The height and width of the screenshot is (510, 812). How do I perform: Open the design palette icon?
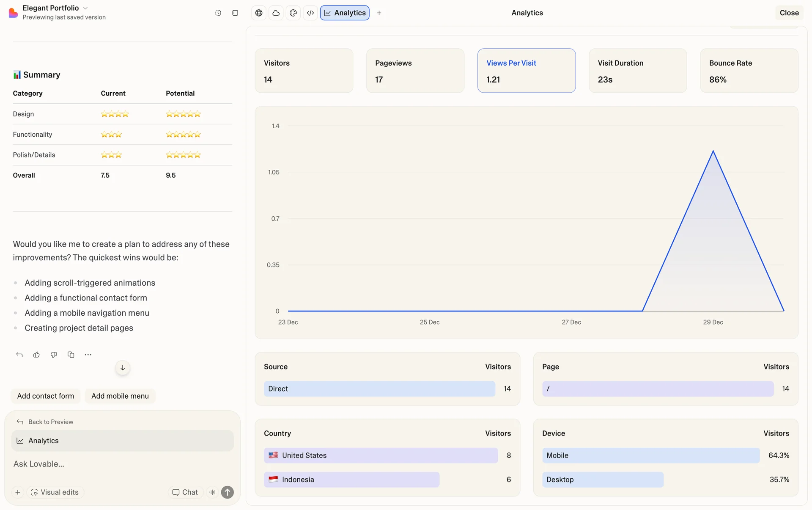[x=293, y=13]
